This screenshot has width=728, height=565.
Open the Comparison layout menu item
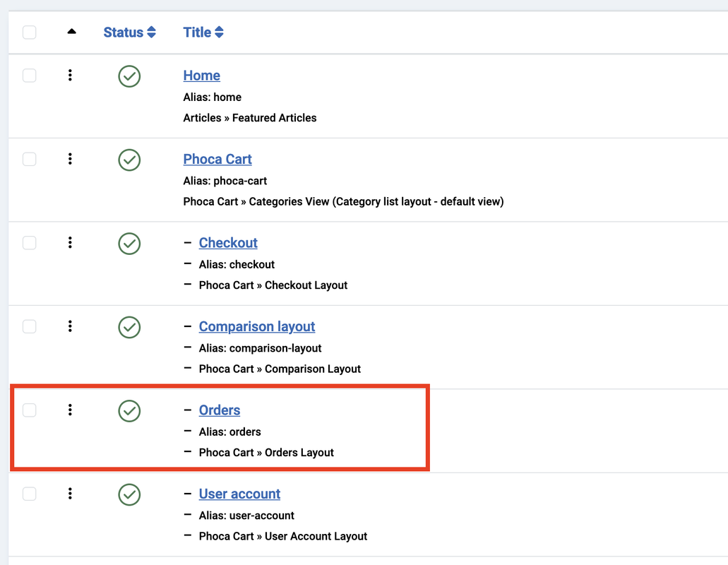[x=257, y=326]
